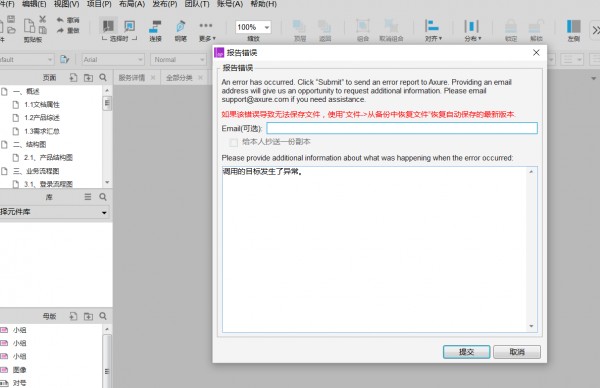Add a new folder in 页面 panel
Screen dimensions: 600x388
(88, 78)
